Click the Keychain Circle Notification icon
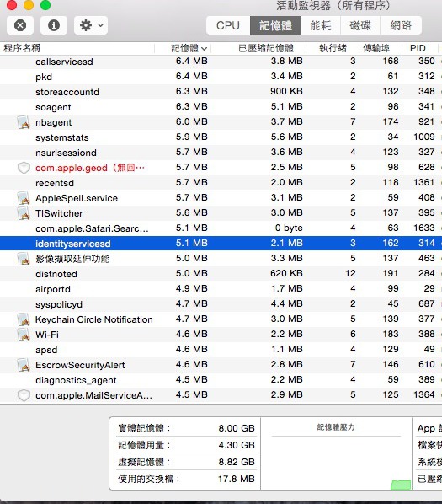This screenshot has width=442, height=504. [24, 319]
